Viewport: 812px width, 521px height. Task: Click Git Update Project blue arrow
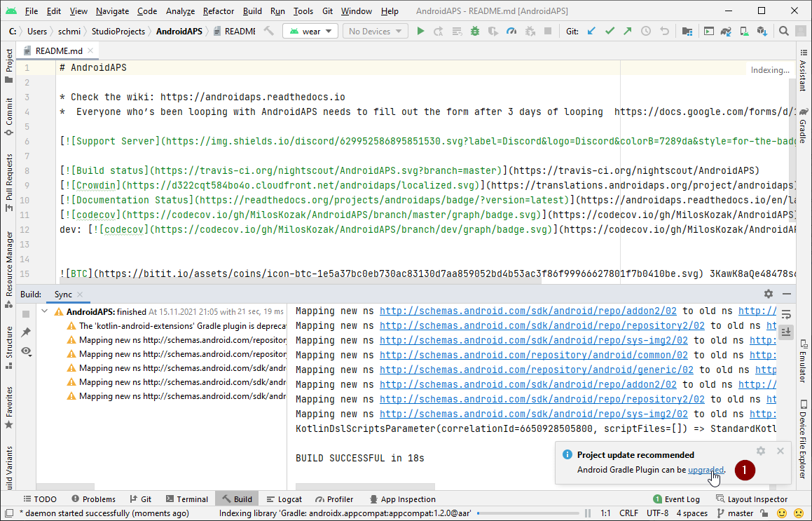tap(591, 31)
